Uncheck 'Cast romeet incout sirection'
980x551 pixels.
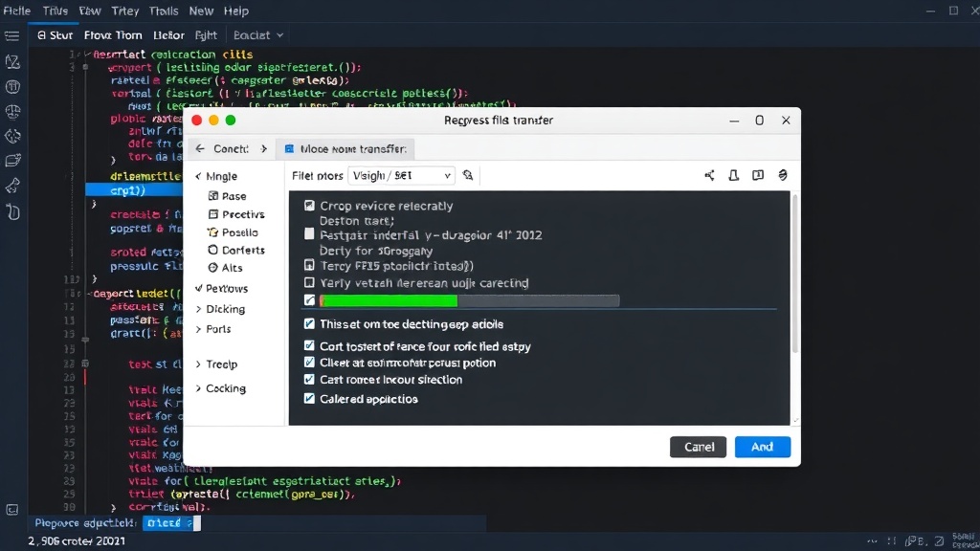pos(309,379)
